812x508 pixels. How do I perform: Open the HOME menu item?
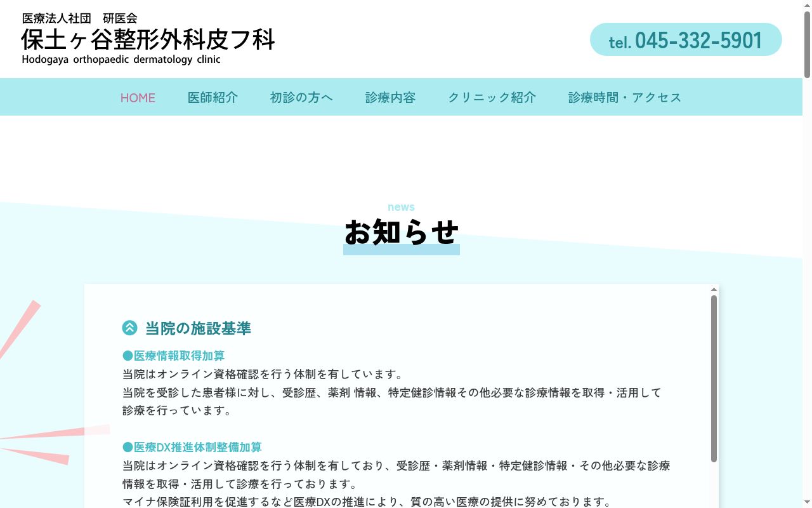pyautogui.click(x=138, y=98)
